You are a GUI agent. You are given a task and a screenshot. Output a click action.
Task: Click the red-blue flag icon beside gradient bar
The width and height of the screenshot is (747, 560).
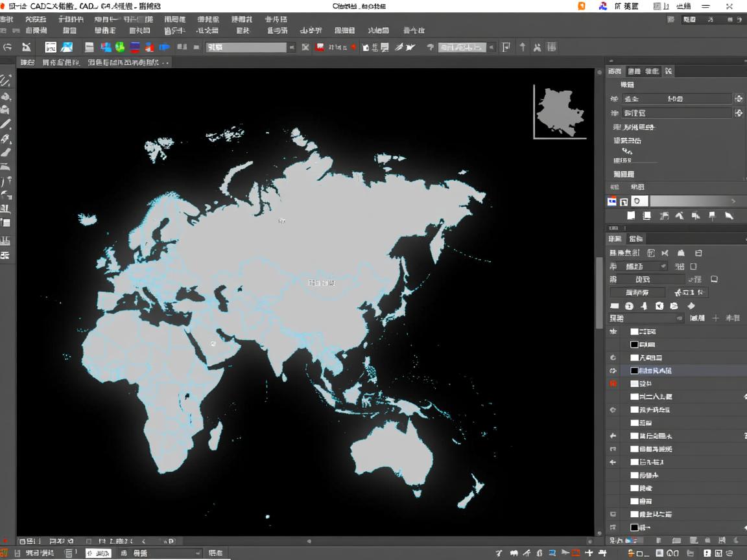(x=611, y=202)
